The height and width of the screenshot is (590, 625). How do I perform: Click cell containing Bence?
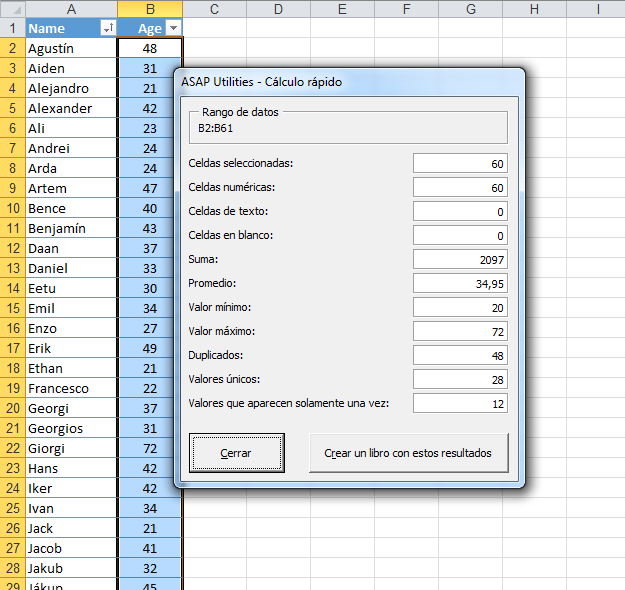pos(71,208)
